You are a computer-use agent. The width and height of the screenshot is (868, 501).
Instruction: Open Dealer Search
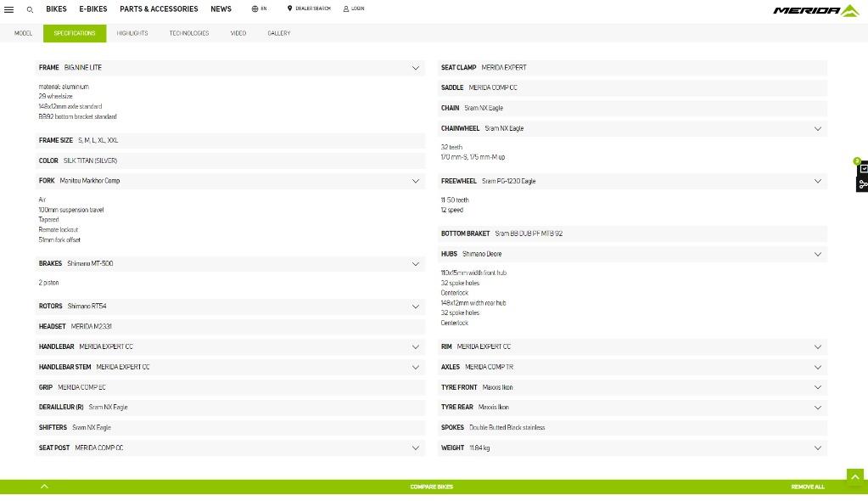tap(309, 8)
